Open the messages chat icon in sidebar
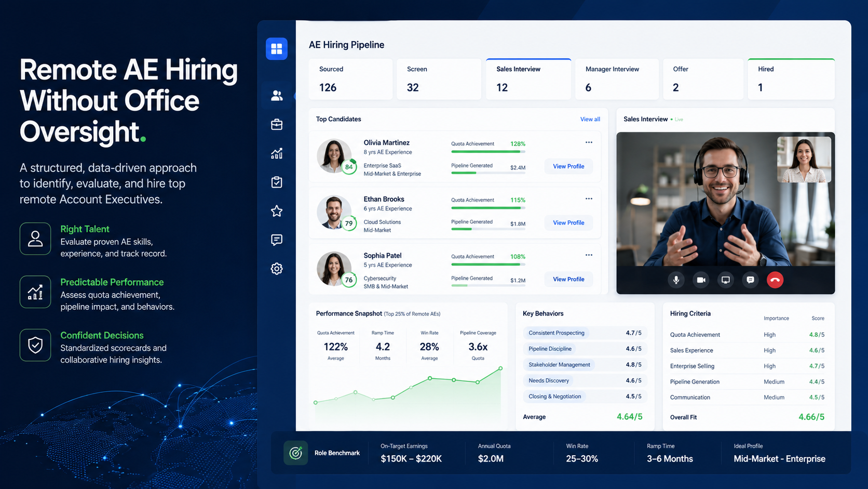Viewport: 868px width, 489px height. 277,240
